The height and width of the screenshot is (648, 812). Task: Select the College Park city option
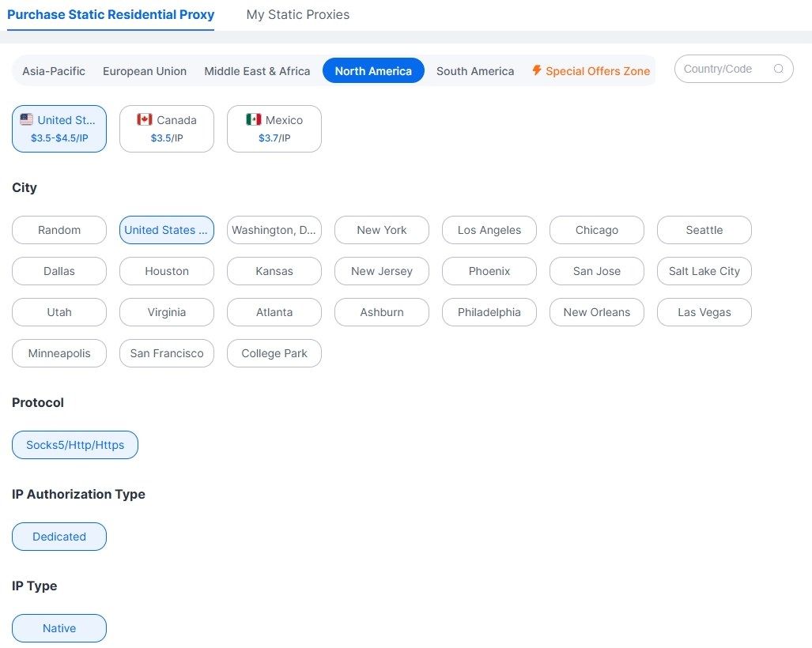pyautogui.click(x=274, y=353)
